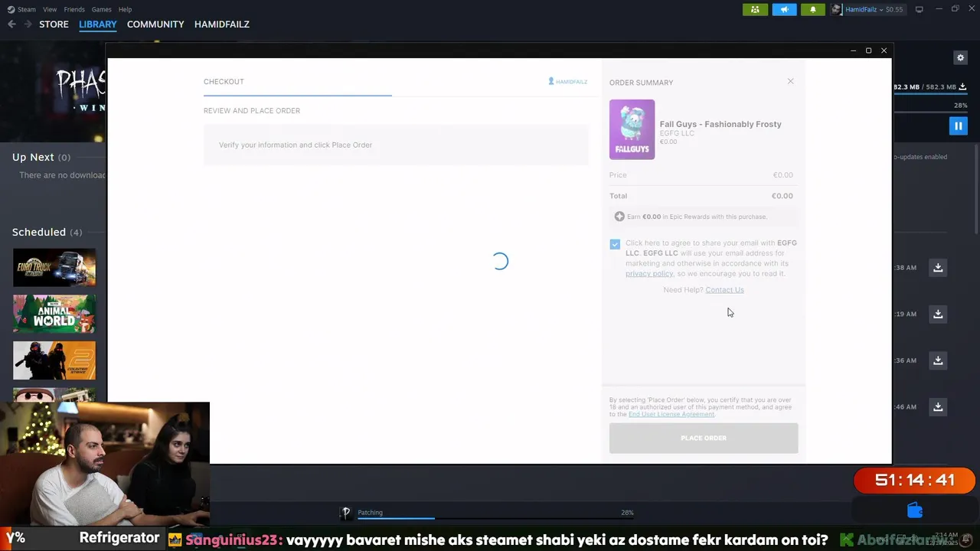Open the HamidFailz account dropdown
This screenshot has height=551, width=980.
868,9
